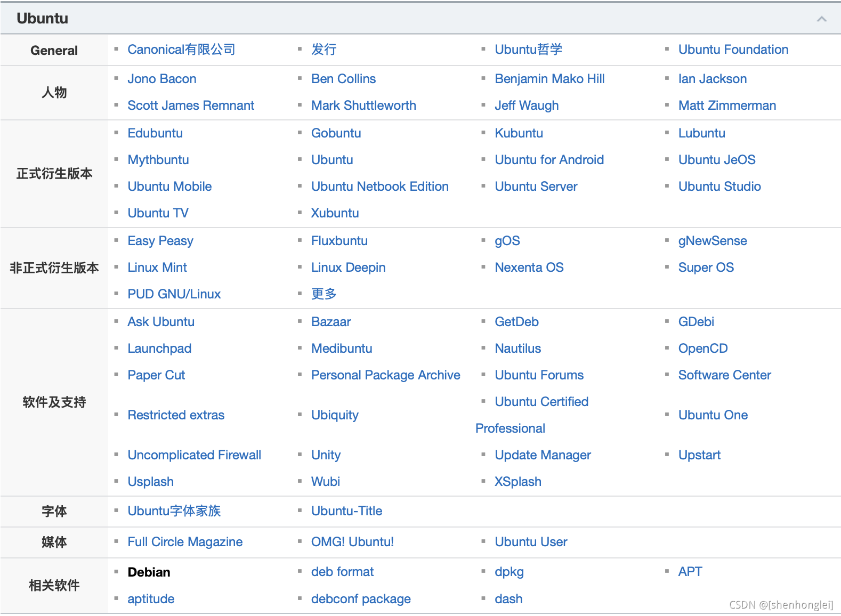The image size is (841, 616).
Task: Open the 更多 link under unofficial derivatives
Action: tap(324, 294)
